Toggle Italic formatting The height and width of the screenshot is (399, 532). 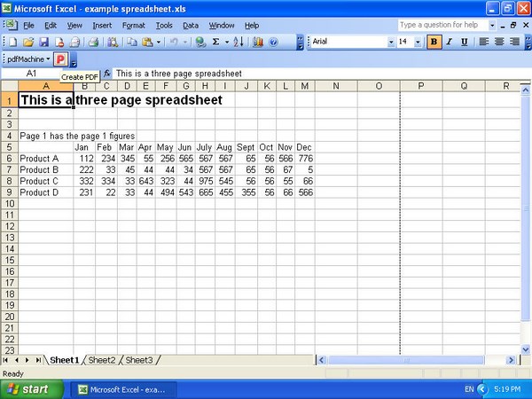pyautogui.click(x=450, y=42)
